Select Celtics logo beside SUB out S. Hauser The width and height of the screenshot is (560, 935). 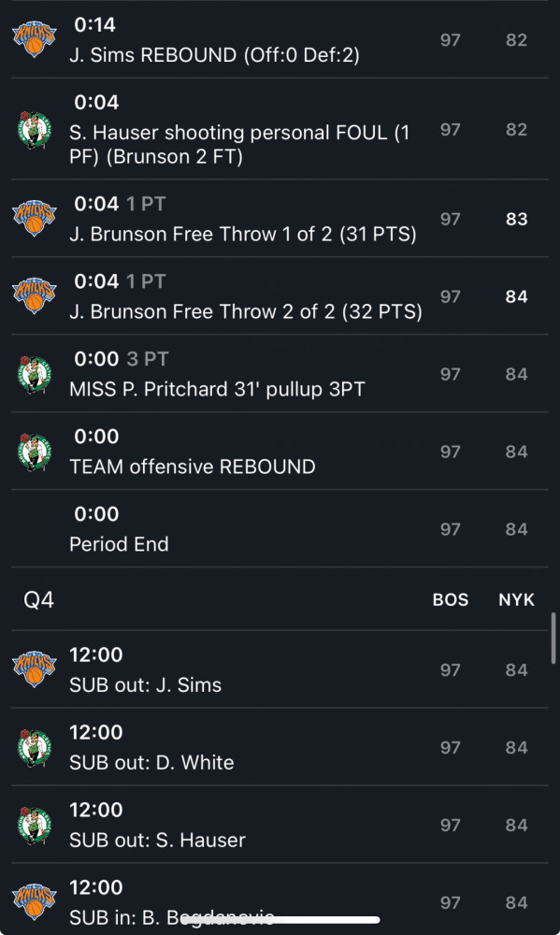pos(35,825)
